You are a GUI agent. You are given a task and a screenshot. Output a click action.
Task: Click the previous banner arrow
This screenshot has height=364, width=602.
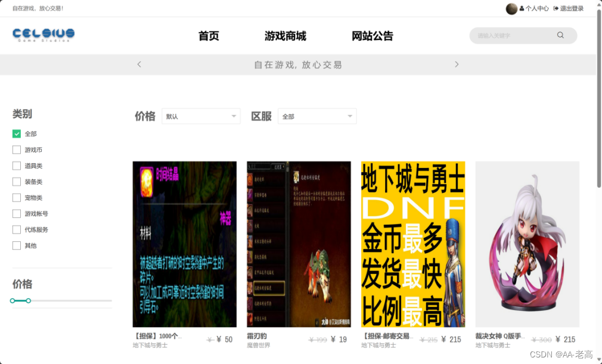pyautogui.click(x=139, y=64)
